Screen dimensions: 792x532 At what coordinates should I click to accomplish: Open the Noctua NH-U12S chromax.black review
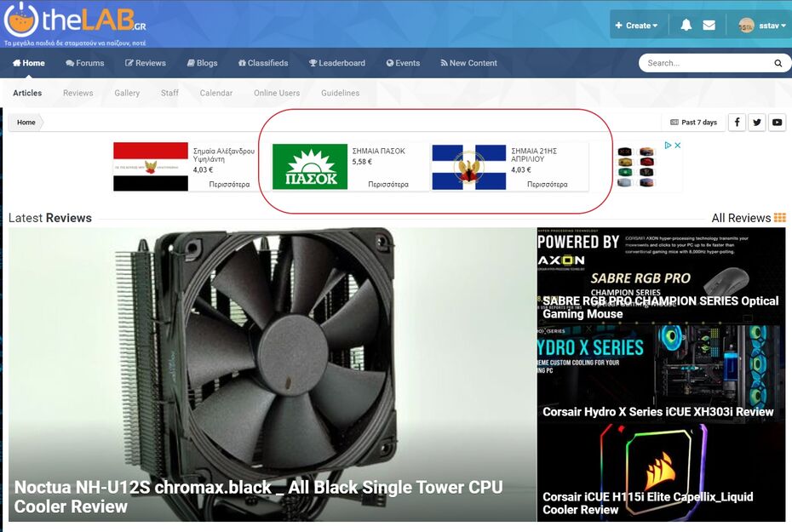coord(273,374)
